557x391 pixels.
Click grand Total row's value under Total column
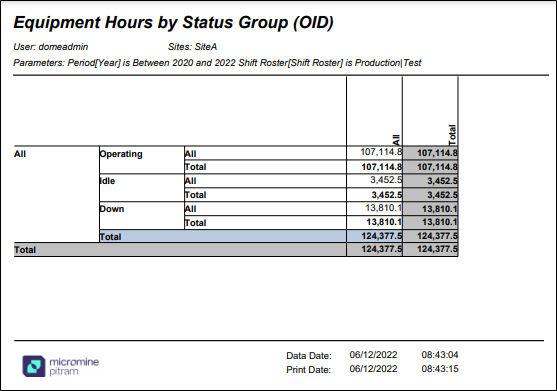[x=437, y=249]
